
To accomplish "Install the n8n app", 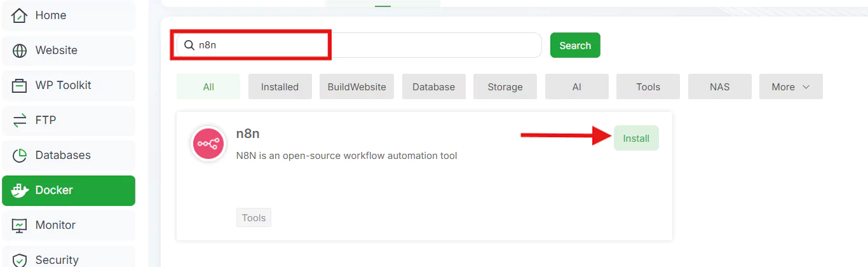I will click(636, 138).
